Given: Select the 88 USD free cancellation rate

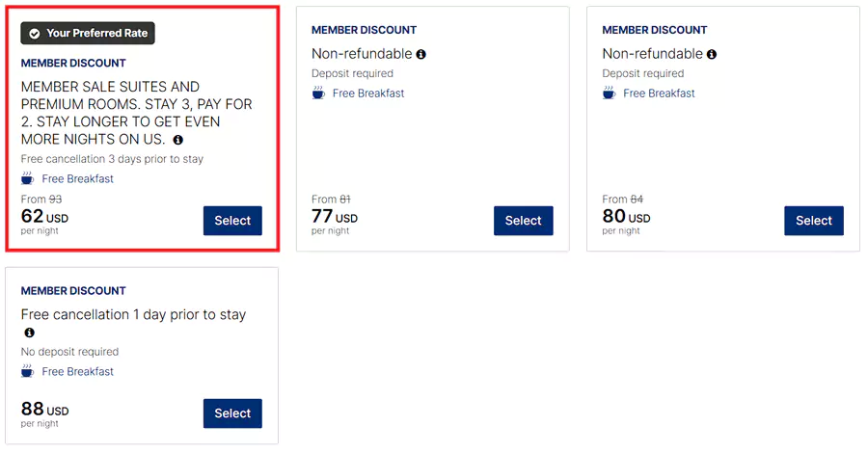Looking at the screenshot, I should [x=232, y=413].
